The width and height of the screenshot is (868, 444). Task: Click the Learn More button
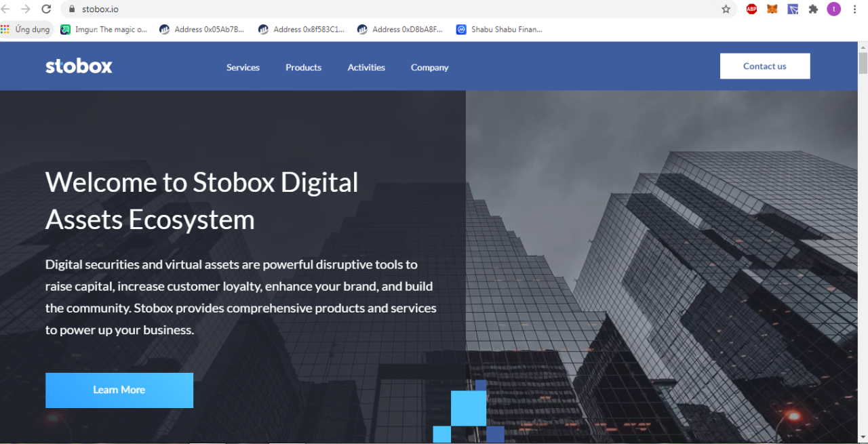[x=119, y=390]
